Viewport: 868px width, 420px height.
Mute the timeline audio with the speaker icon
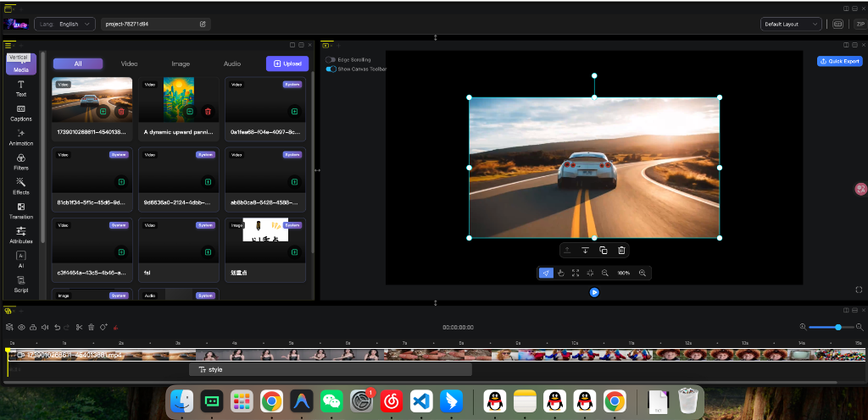[45, 327]
